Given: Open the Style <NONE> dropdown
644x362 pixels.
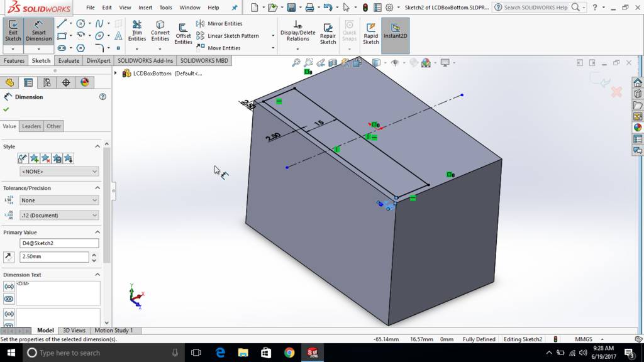Looking at the screenshot, I should pyautogui.click(x=59, y=172).
